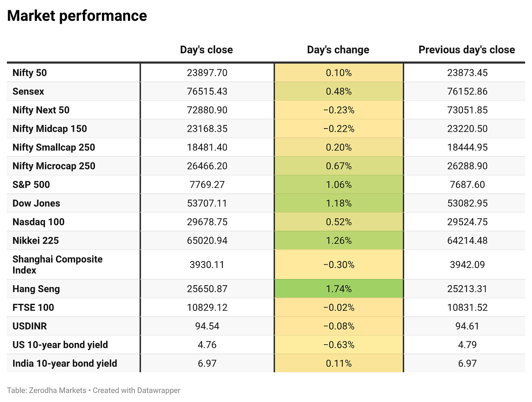Click the Shanghai Composite Index row label

point(57,265)
